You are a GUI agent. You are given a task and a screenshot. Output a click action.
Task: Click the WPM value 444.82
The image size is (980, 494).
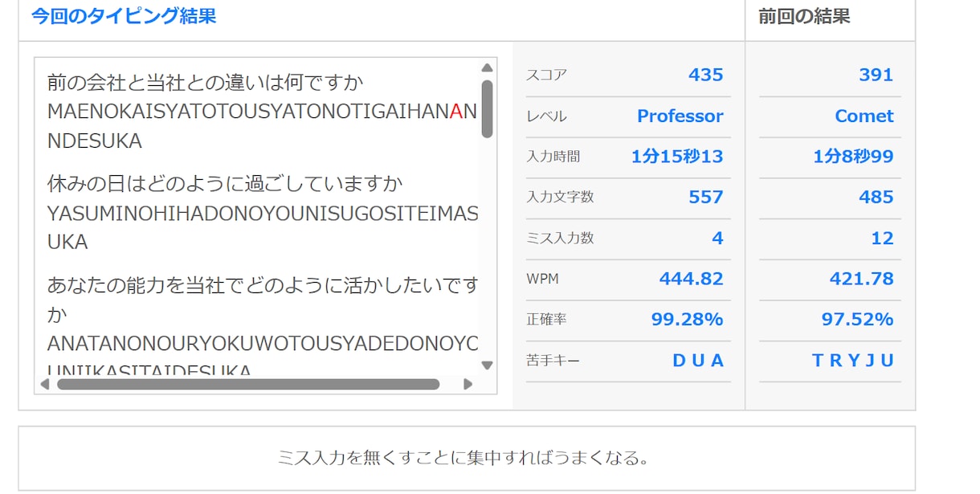(x=692, y=279)
